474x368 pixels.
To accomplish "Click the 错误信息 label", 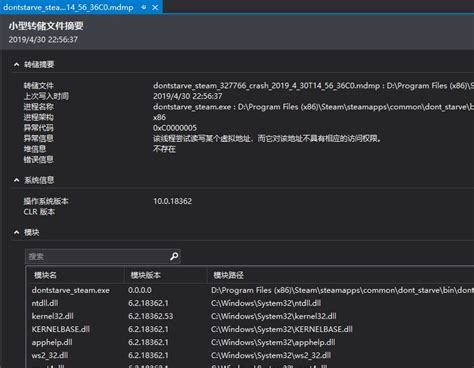I will pos(38,160).
